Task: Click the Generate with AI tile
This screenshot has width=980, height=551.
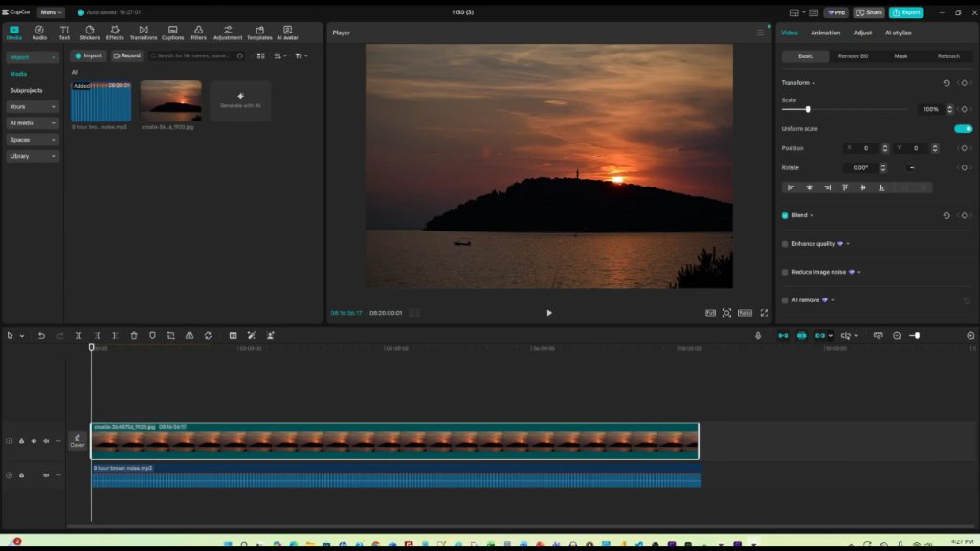Action: coord(240,100)
